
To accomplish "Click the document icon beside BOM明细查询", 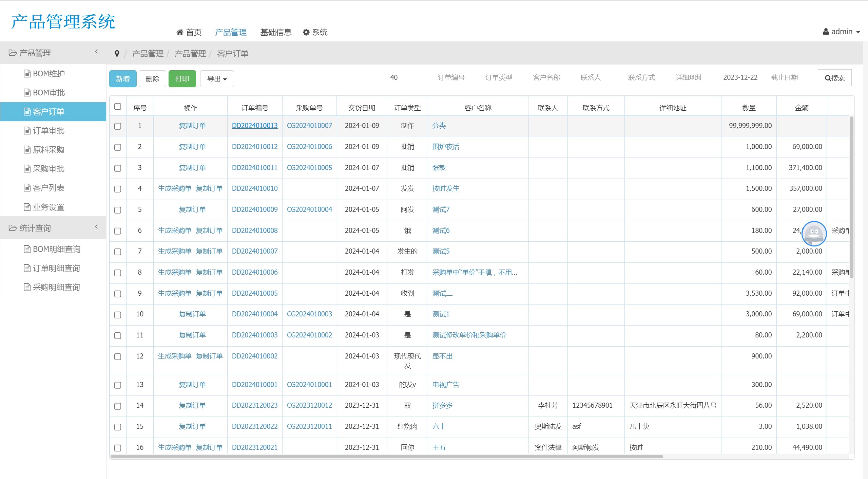I will click(27, 249).
